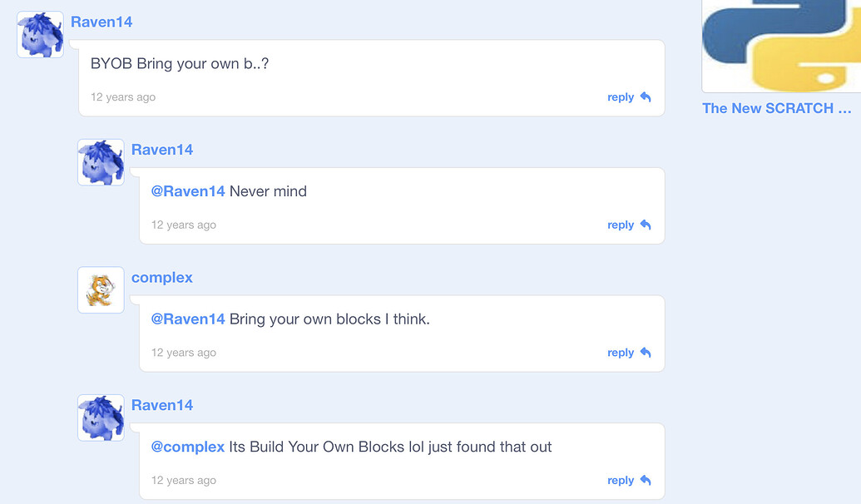Click the reply arrow icon on the BYOB comment

coord(647,96)
